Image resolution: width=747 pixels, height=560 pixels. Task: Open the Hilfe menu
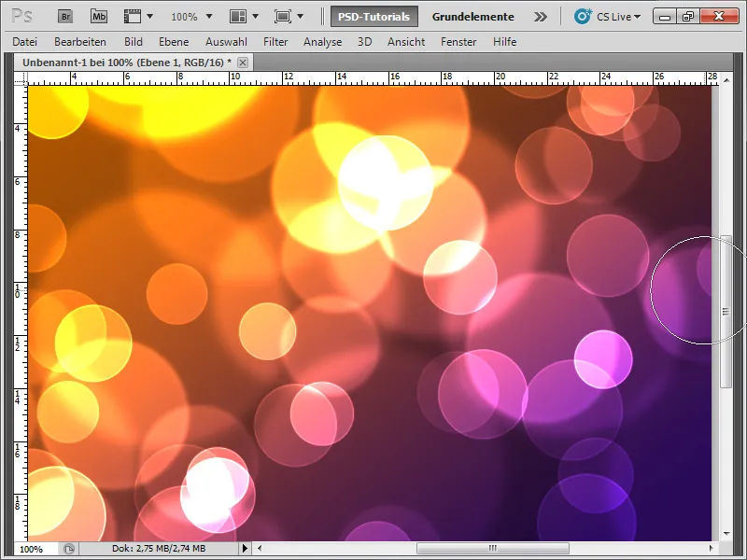[505, 42]
